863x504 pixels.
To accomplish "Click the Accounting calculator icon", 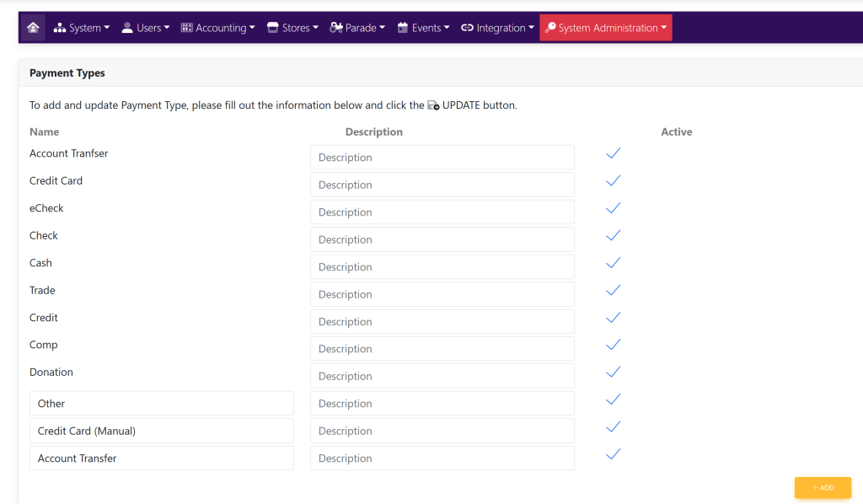I will tap(186, 28).
